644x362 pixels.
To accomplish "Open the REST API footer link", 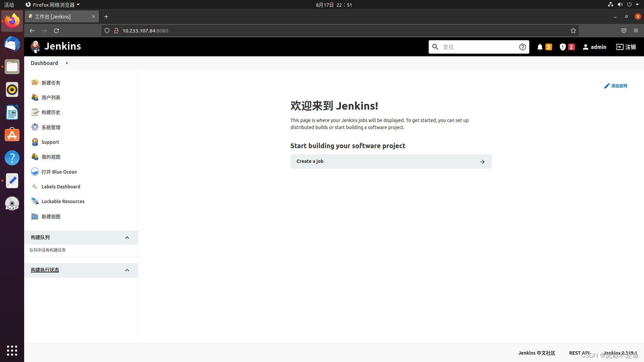I will pyautogui.click(x=579, y=353).
